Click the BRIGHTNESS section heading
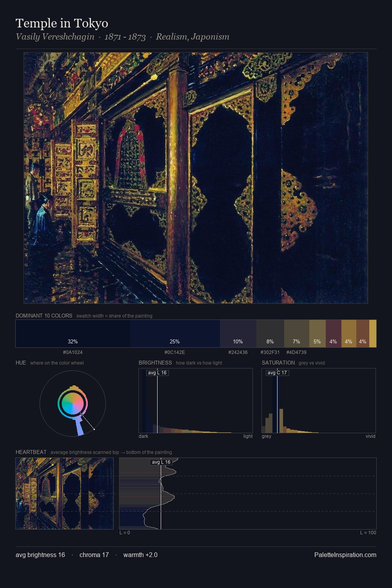 point(155,363)
